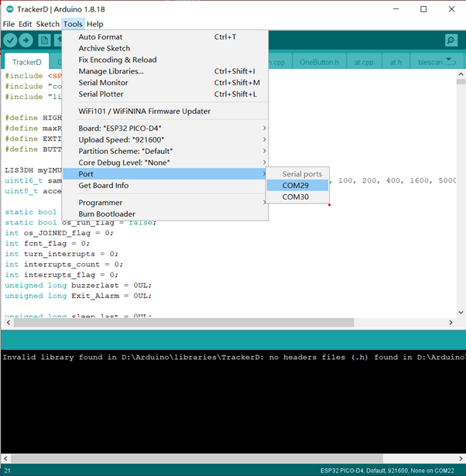Screen dimensions: 466x476
Task: Open Serial Plotter
Action: [165, 94]
